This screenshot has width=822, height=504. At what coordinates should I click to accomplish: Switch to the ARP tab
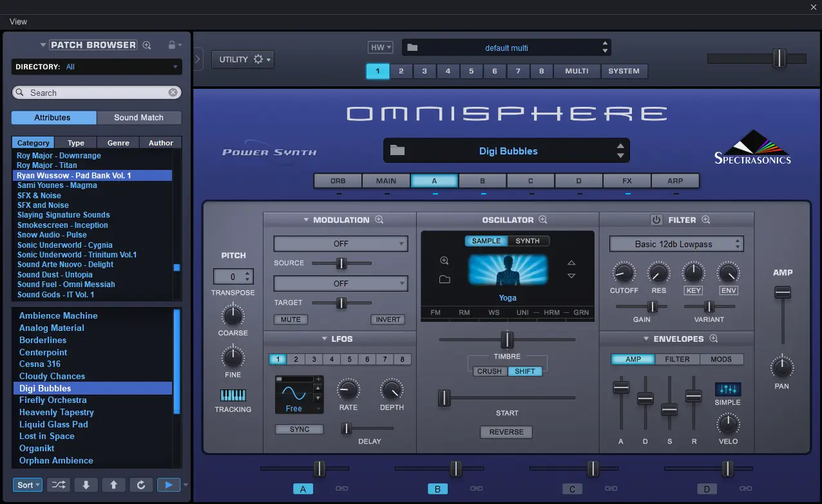(x=675, y=181)
